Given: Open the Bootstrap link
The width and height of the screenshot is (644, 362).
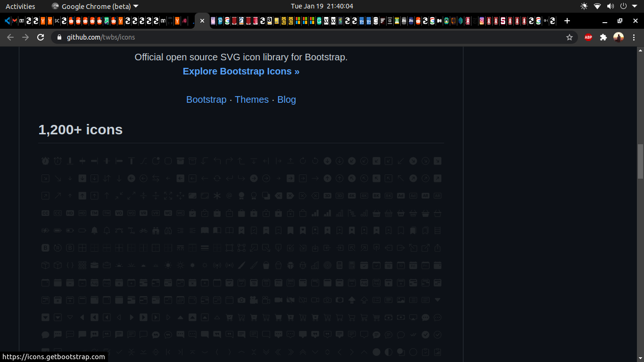Looking at the screenshot, I should click(206, 99).
